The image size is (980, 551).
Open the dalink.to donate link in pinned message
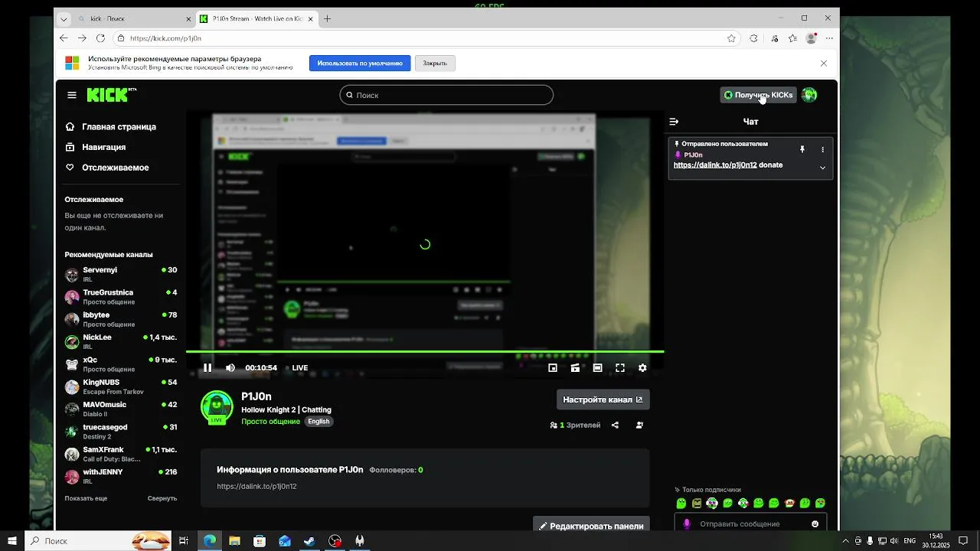(x=715, y=165)
